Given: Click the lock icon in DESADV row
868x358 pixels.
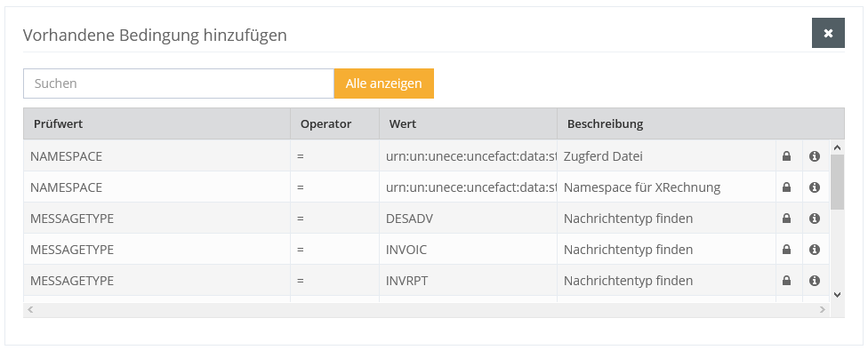Looking at the screenshot, I should (786, 219).
